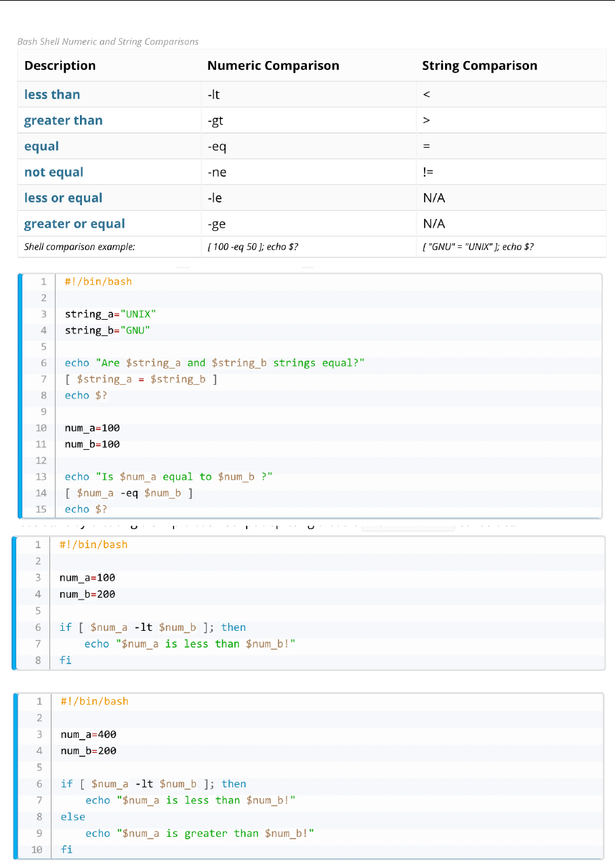The width and height of the screenshot is (615, 868).
Task: Click the '!=' string comparison cell
Action: (428, 172)
